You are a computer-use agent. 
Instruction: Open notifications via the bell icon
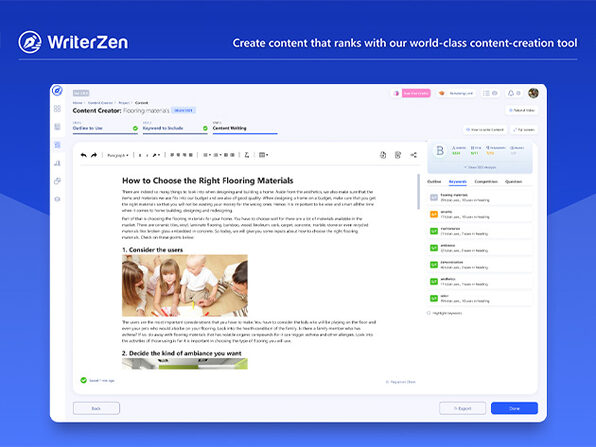511,93
